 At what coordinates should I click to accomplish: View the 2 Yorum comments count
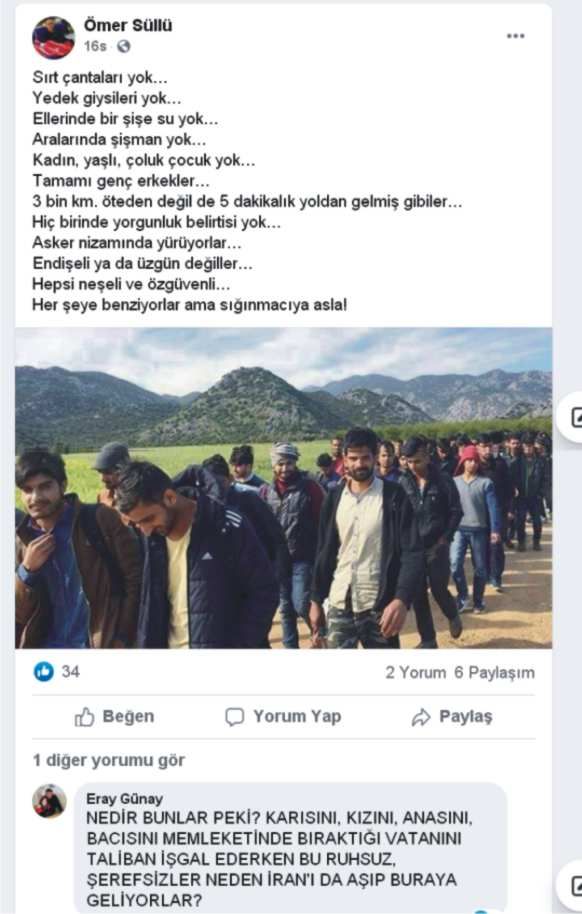[x=415, y=672]
